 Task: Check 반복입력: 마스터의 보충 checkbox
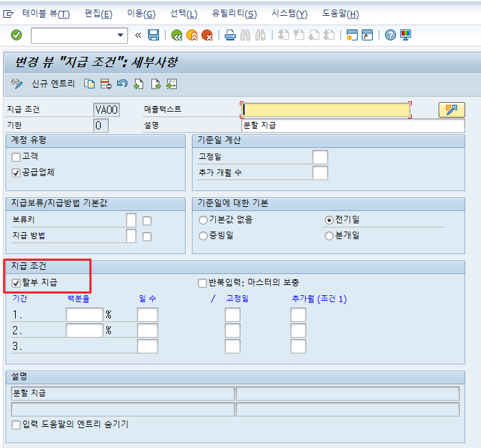(202, 283)
